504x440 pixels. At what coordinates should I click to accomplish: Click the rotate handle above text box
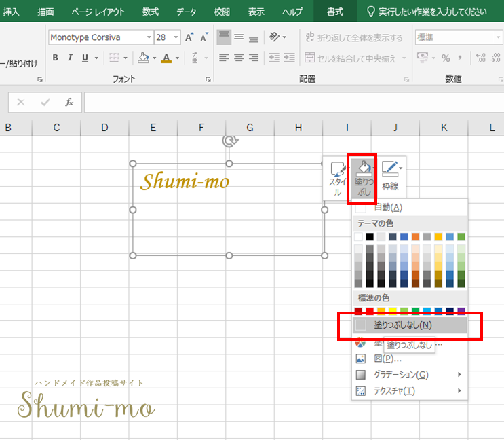pyautogui.click(x=229, y=141)
